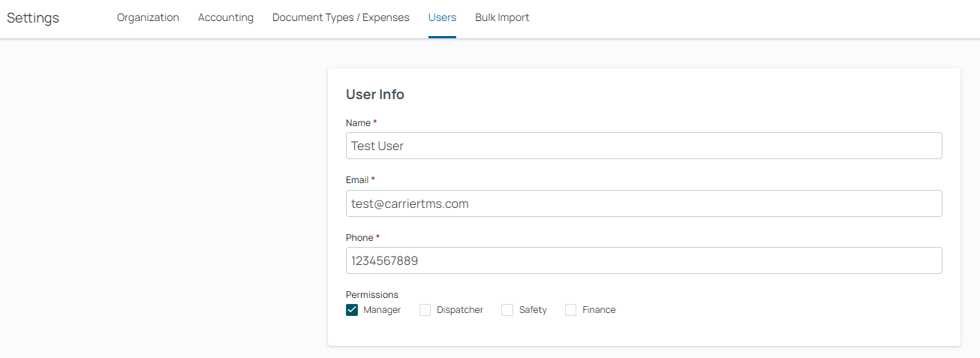Focus the Phone number input field
980x358 pixels.
click(x=644, y=260)
